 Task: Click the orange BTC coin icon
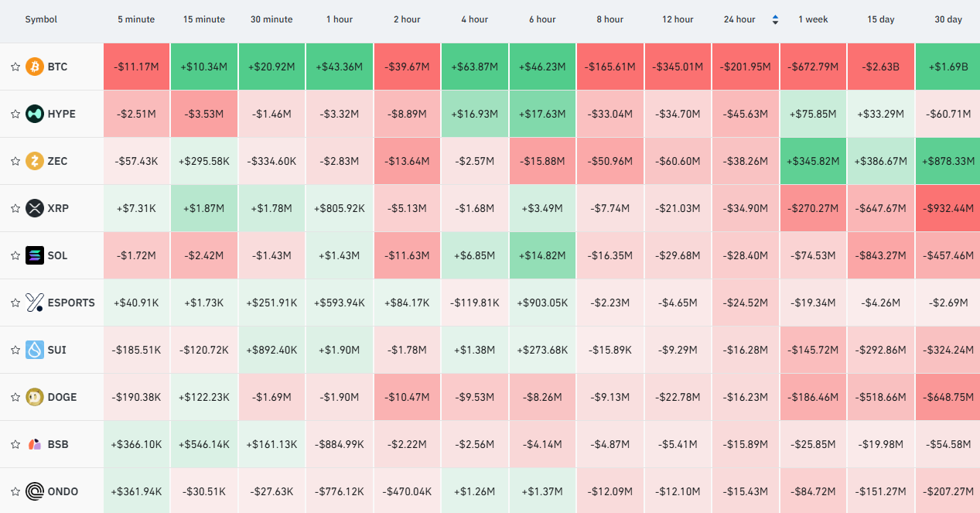click(x=35, y=67)
